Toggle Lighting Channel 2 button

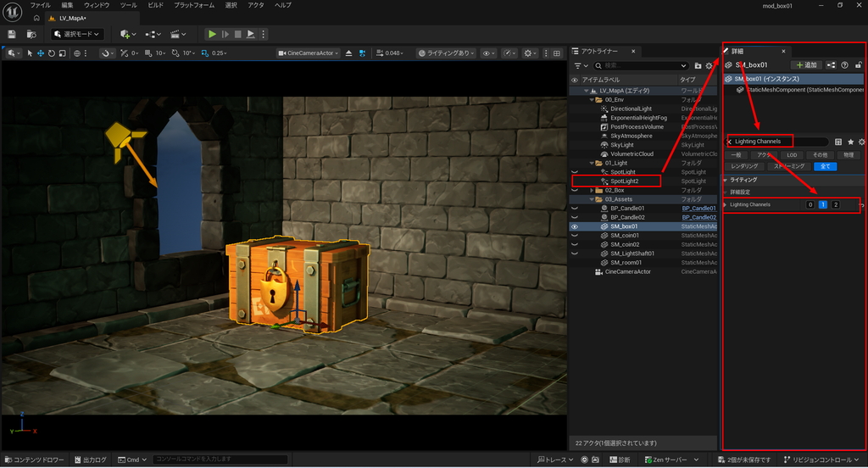(836, 204)
